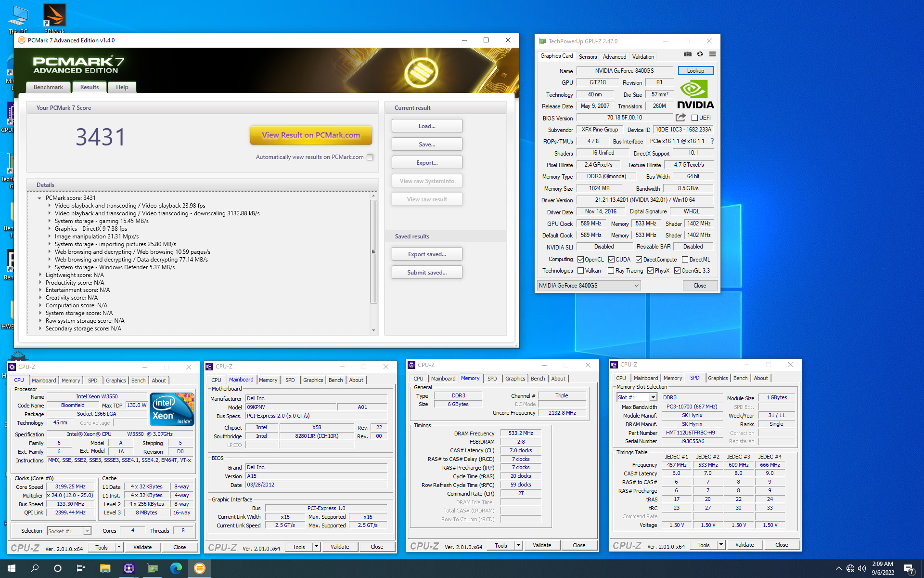Open the NVIDIA GeForce 8400GS GPU dropdown
This screenshot has height=578, width=924.
(589, 286)
